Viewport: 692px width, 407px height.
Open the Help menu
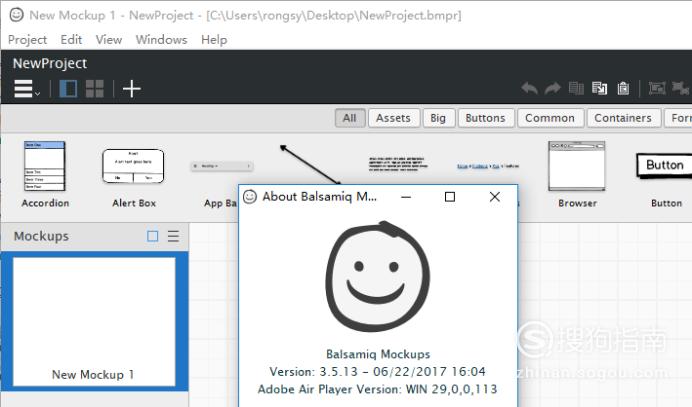click(x=214, y=40)
